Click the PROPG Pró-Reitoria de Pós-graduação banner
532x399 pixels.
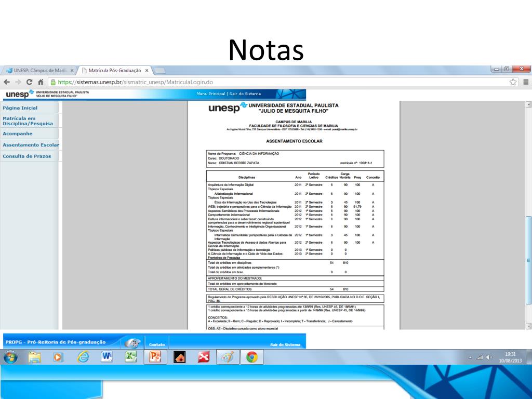pos(56,342)
